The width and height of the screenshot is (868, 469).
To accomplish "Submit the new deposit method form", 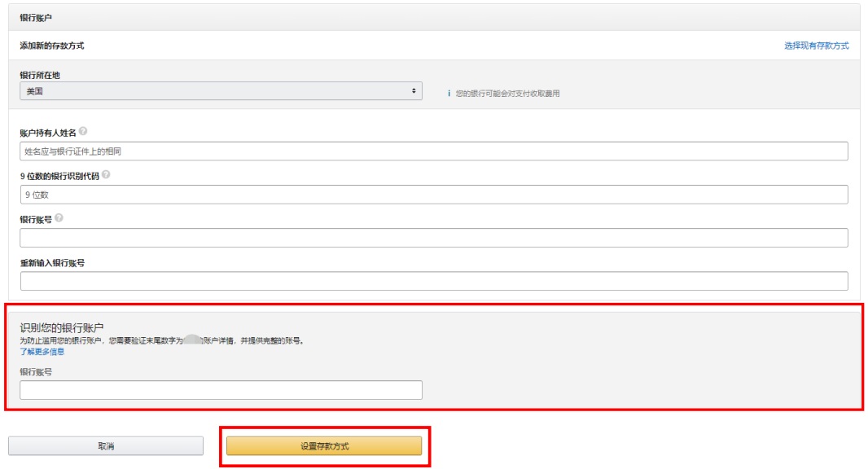I will point(325,445).
